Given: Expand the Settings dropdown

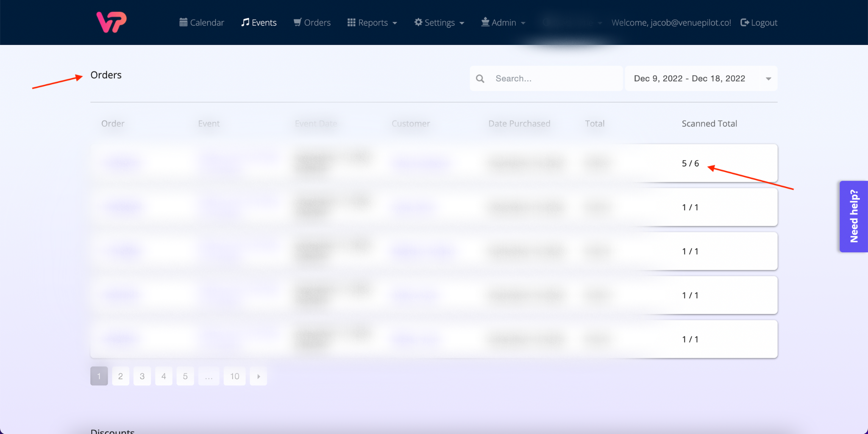Looking at the screenshot, I should [440, 22].
